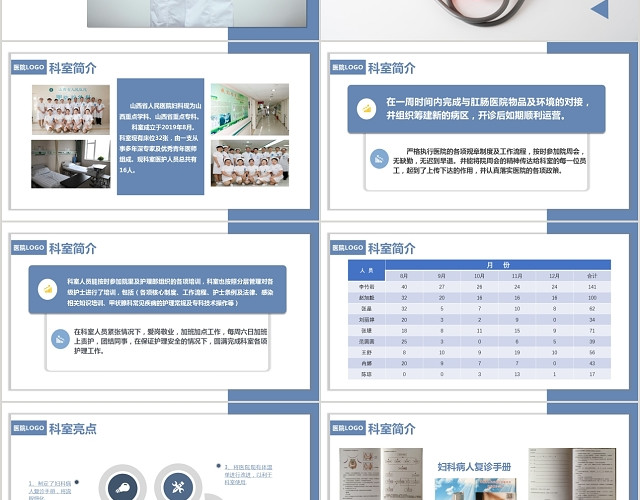Click the total cell 100
This screenshot has width=640, height=500.
pyautogui.click(x=592, y=298)
